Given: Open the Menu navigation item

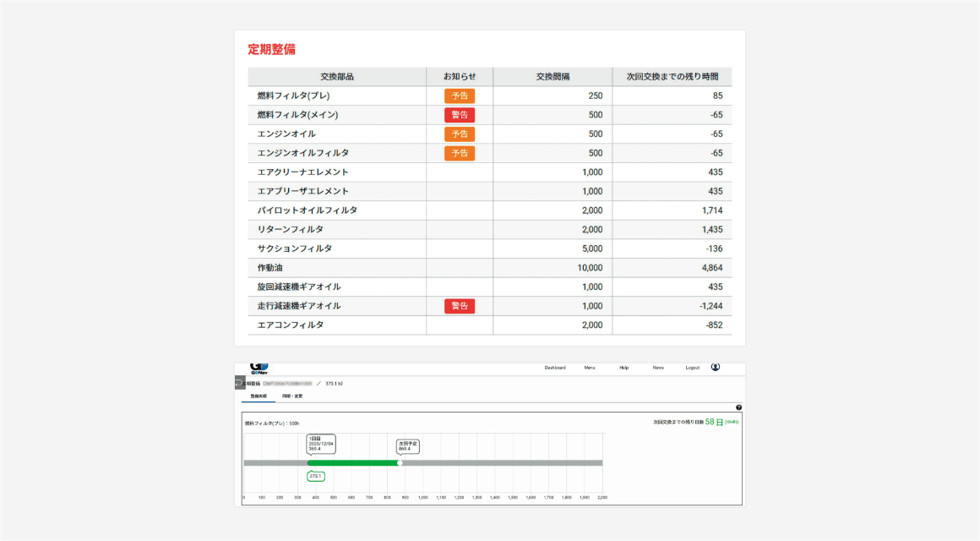Looking at the screenshot, I should point(589,368).
